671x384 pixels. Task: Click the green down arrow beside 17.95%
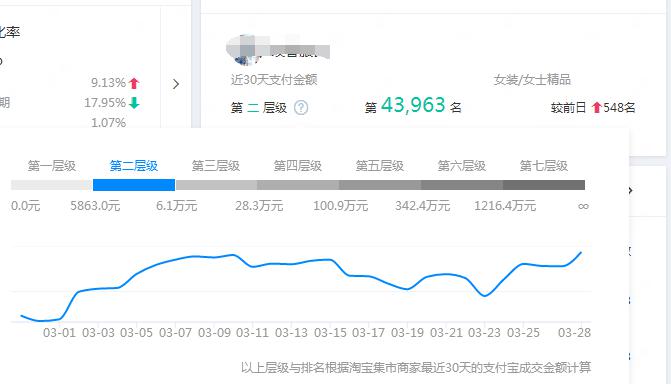point(134,103)
